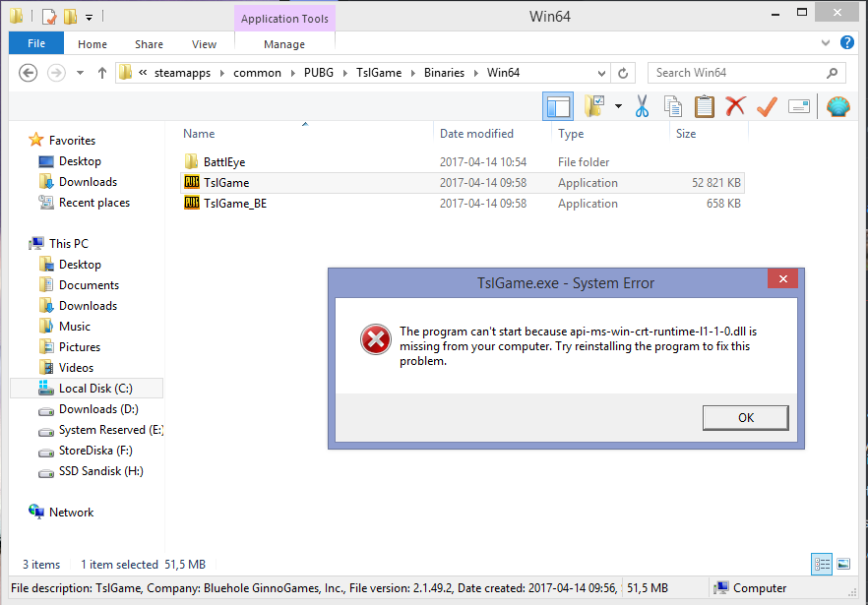Image resolution: width=868 pixels, height=605 pixels.
Task: Click the folder options toolbar icon
Action: [594, 106]
